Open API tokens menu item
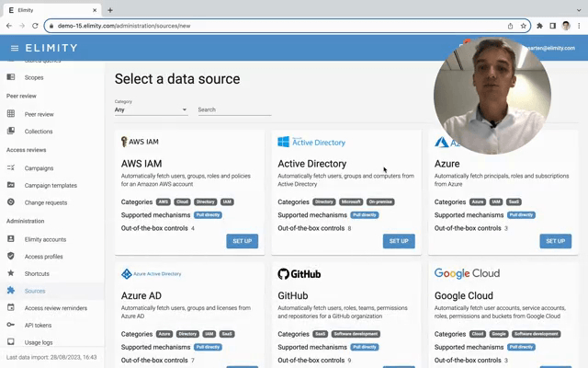Screen dimensions: 588x368 click(x=39, y=325)
